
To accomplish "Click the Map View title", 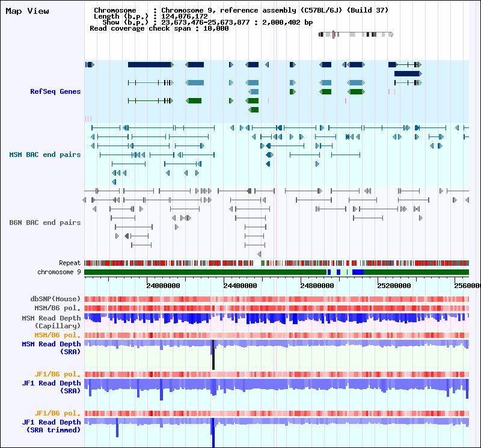I will (27, 11).
